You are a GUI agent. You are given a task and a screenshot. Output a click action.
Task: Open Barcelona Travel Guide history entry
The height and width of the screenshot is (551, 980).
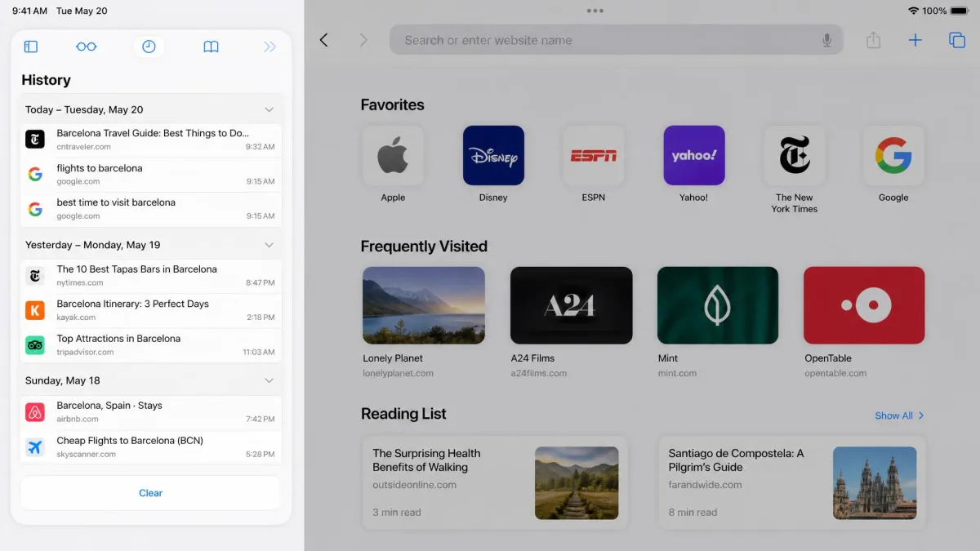[151, 140]
